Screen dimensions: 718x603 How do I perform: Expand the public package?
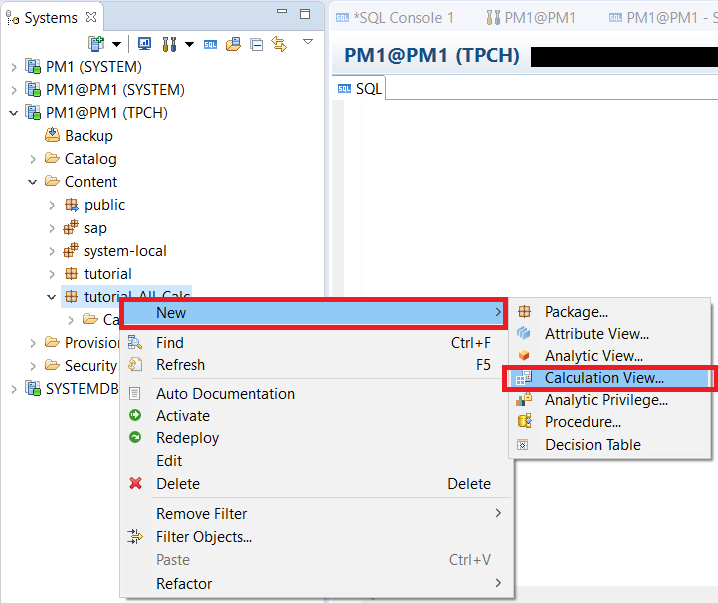[52, 205]
